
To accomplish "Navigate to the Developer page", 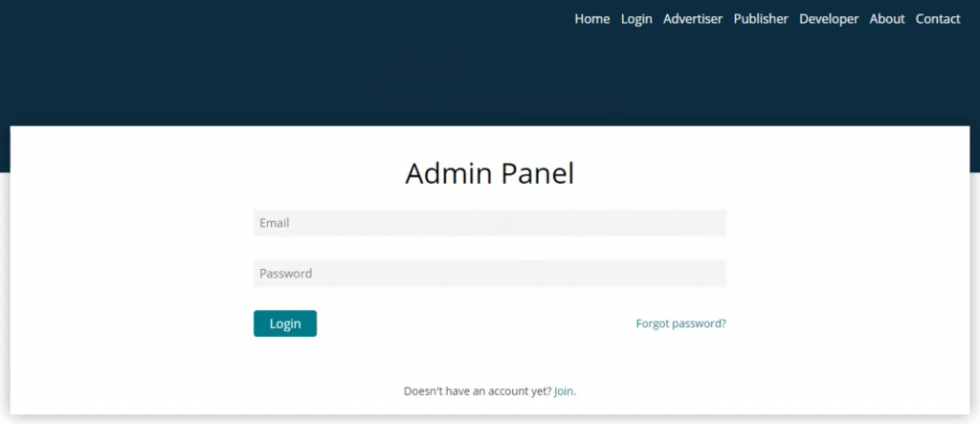I will [x=829, y=19].
